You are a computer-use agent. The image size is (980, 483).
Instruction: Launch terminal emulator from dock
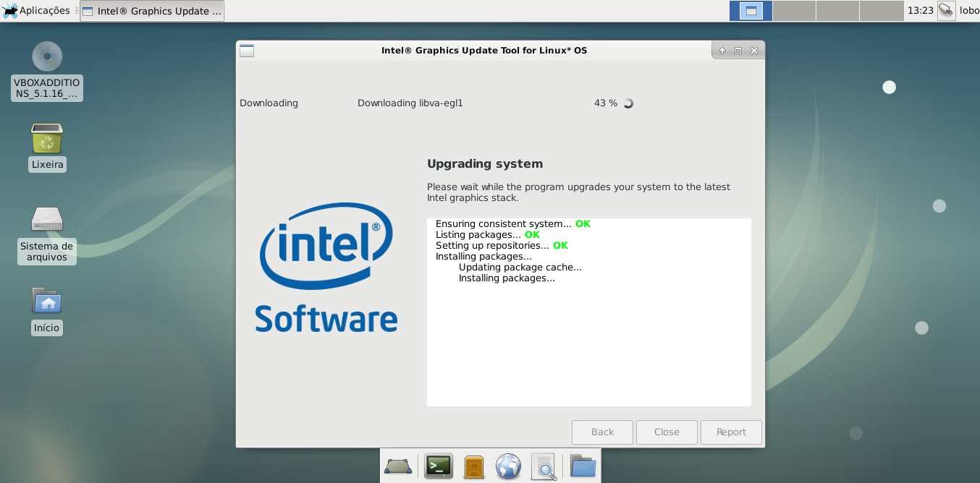click(438, 466)
